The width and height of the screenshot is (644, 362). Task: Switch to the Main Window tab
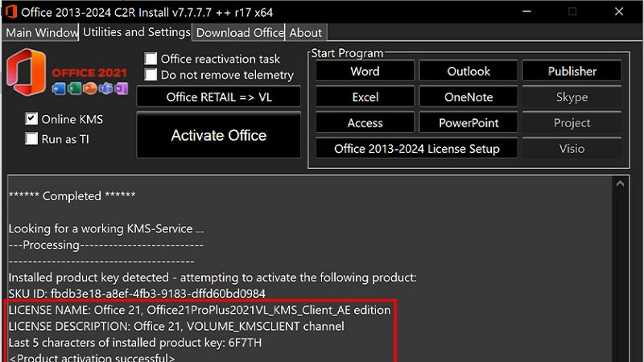(39, 33)
